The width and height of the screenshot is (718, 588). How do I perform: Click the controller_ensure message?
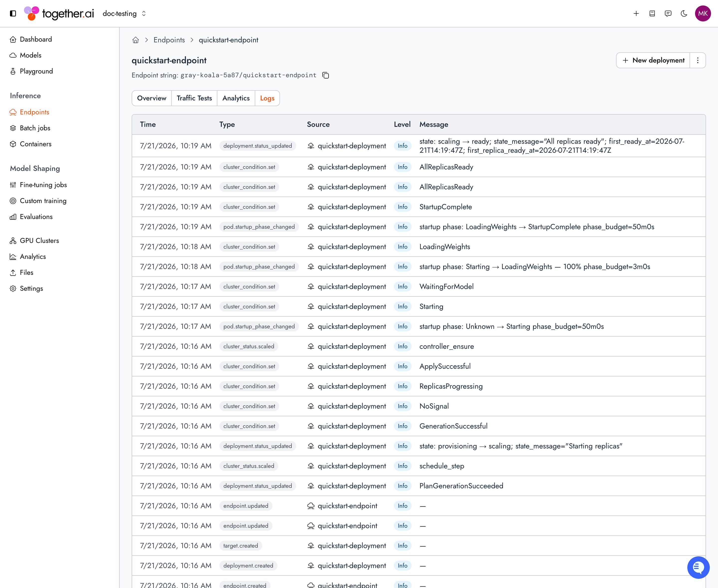click(447, 347)
